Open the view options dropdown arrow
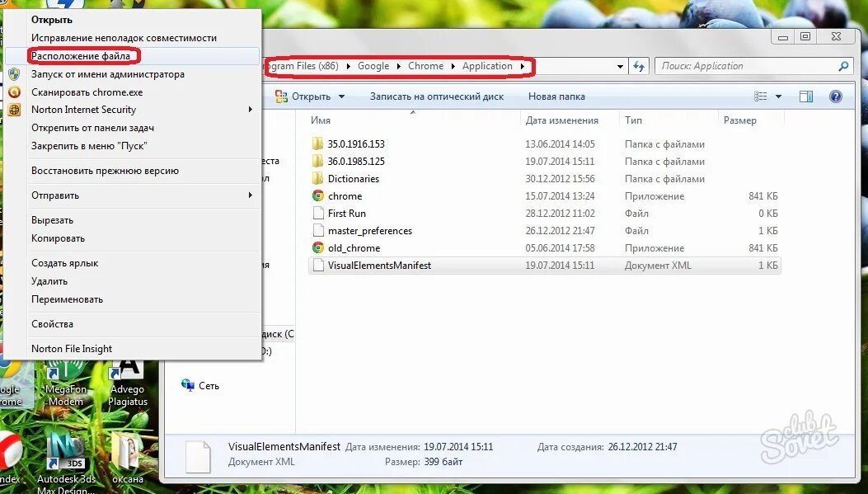This screenshot has height=494, width=868. tap(778, 96)
